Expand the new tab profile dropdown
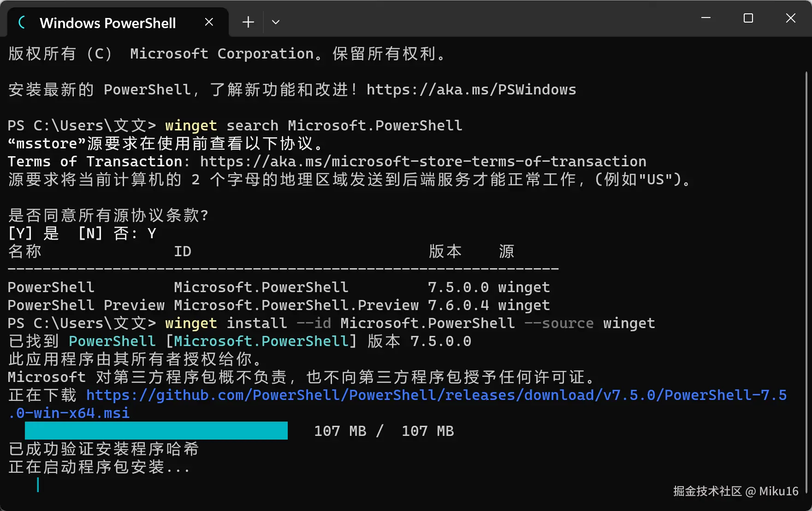 [276, 22]
